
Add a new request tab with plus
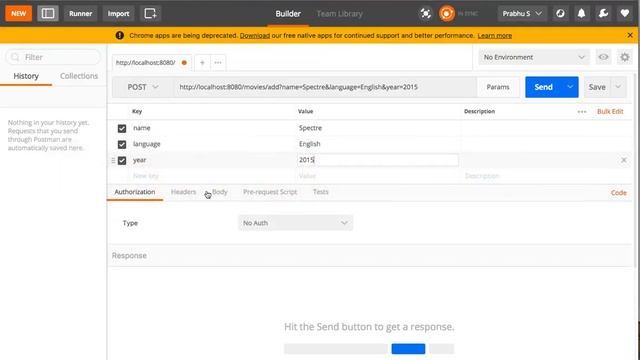pos(202,62)
